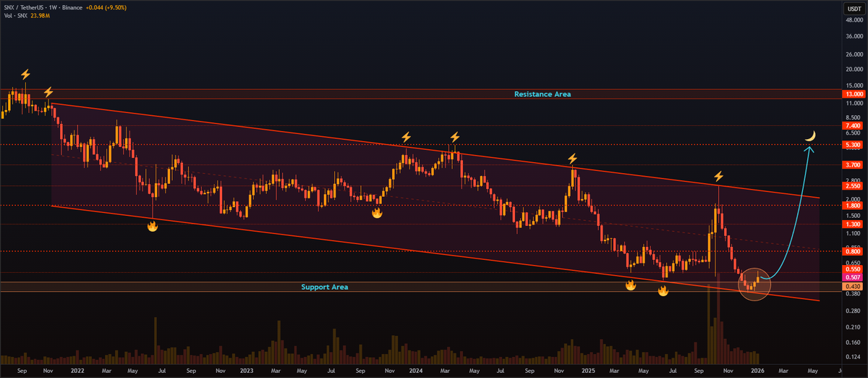Click the 5.300 red price level tag
Image resolution: width=868 pixels, height=378 pixels.
854,145
